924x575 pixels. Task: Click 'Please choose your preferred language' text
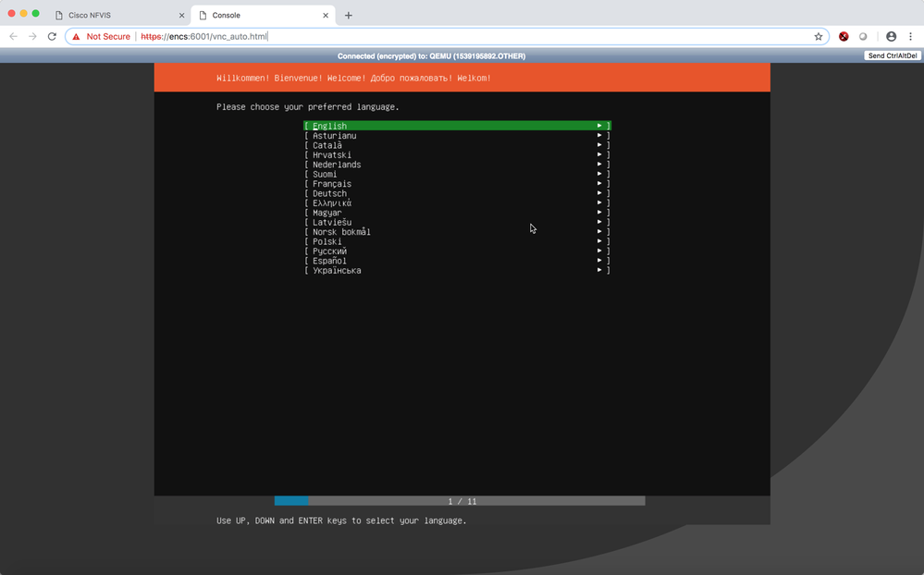pyautogui.click(x=308, y=106)
